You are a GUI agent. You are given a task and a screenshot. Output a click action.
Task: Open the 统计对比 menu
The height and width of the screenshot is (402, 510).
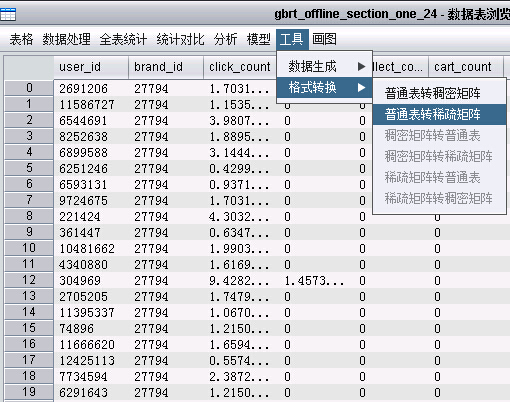point(180,39)
